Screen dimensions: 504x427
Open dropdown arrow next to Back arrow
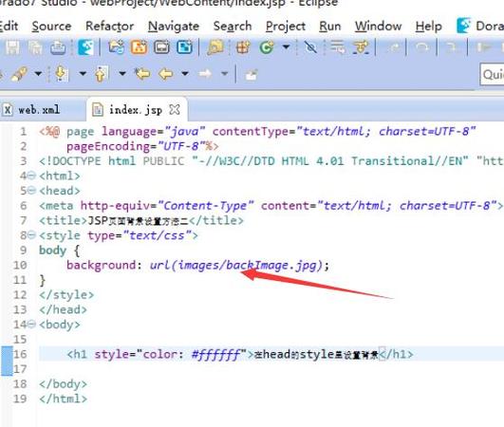tap(185, 74)
